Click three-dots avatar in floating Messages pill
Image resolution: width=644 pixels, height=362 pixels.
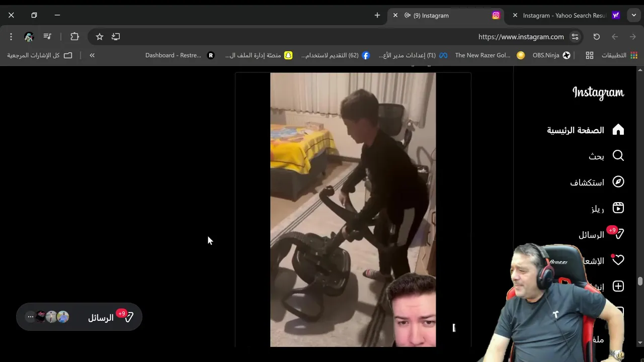tap(31, 317)
